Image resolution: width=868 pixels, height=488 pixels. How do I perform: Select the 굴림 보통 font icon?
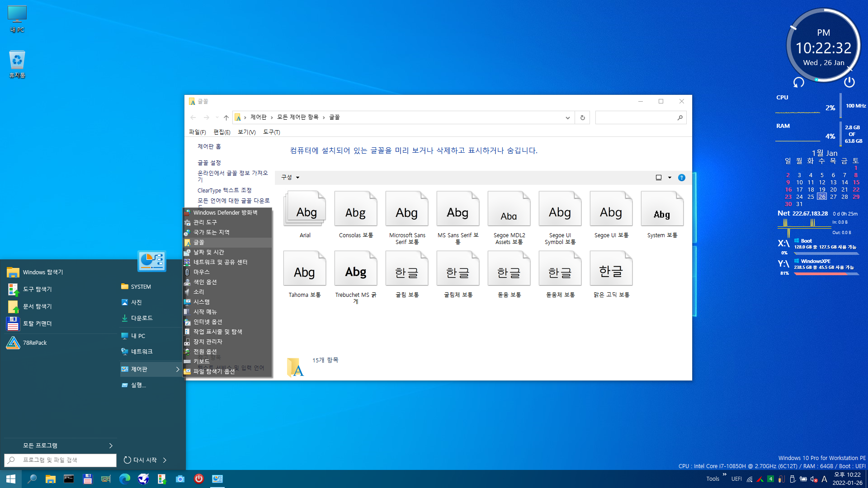click(x=407, y=269)
